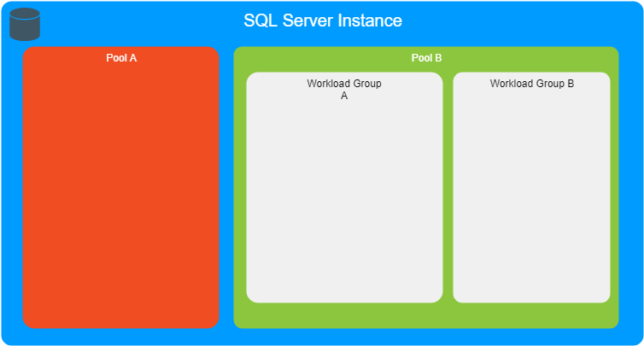The width and height of the screenshot is (644, 346).
Task: Select the Workload Group A label text
Action: click(344, 84)
